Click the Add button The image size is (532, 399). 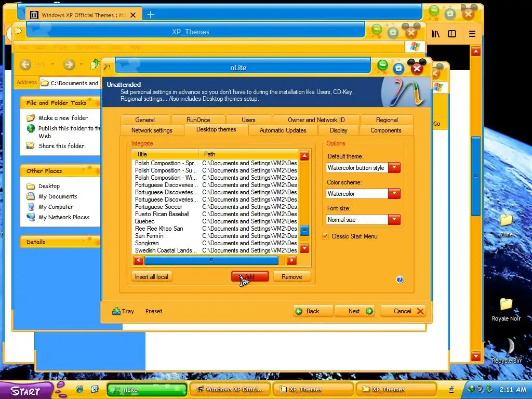(250, 277)
